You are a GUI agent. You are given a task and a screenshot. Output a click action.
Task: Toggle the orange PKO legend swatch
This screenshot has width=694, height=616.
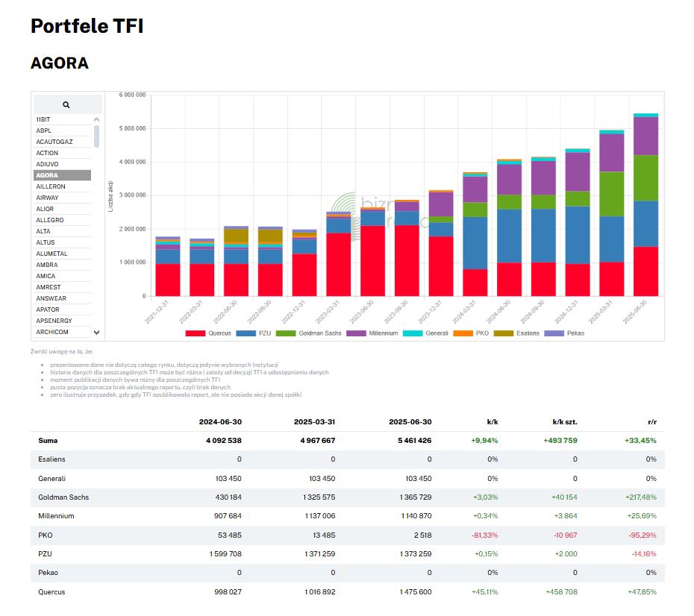(463, 333)
